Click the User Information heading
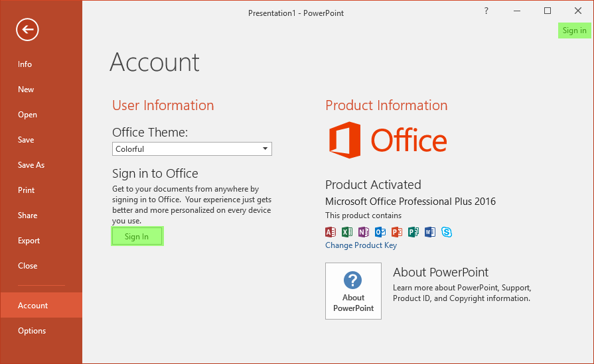Screen dimensions: 594x364 coord(163,105)
